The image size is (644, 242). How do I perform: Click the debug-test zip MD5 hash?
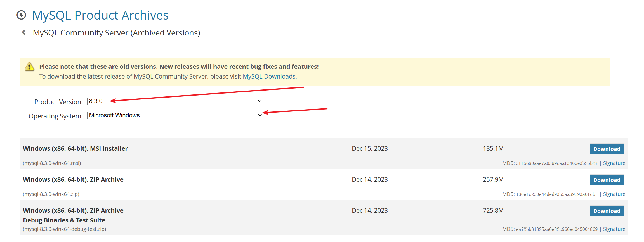click(x=556, y=229)
